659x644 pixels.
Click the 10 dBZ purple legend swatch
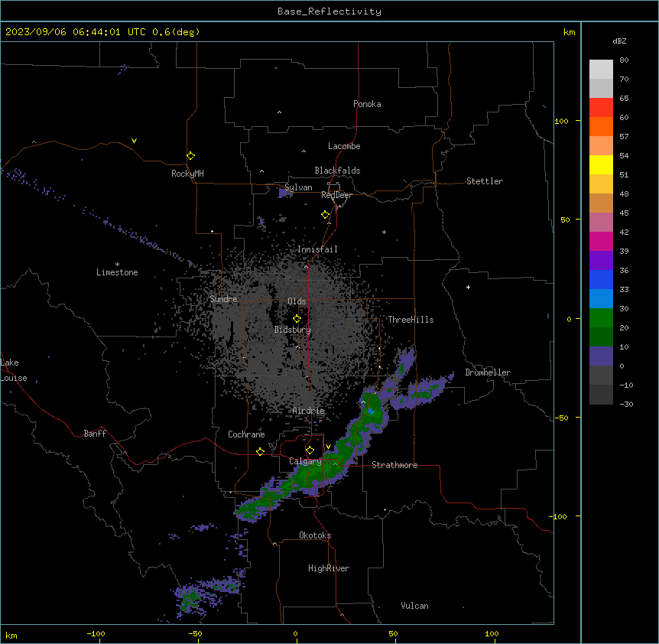[601, 356]
